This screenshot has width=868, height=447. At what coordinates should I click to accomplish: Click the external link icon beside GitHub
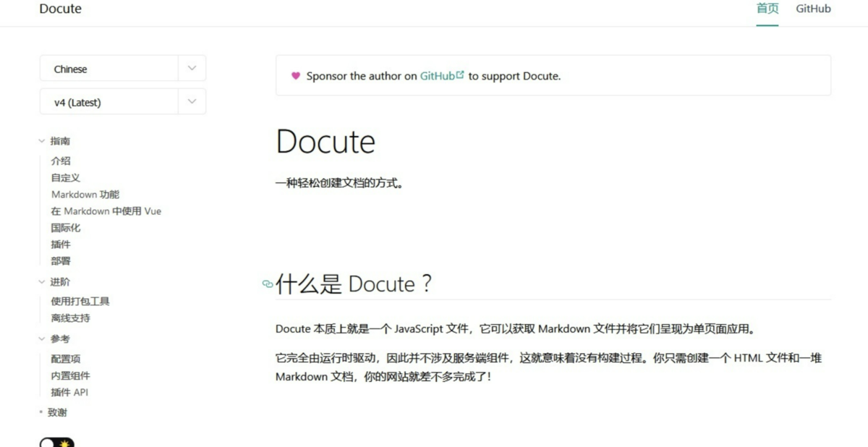pos(460,74)
